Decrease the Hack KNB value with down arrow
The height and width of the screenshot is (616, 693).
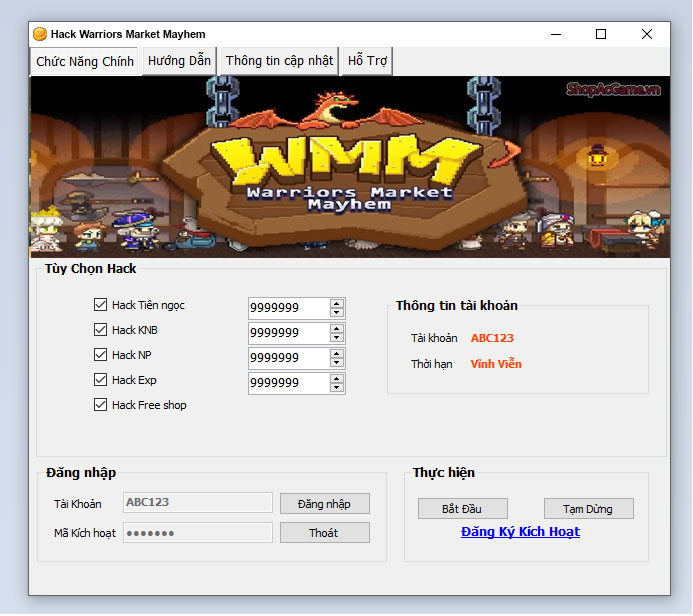pos(337,338)
